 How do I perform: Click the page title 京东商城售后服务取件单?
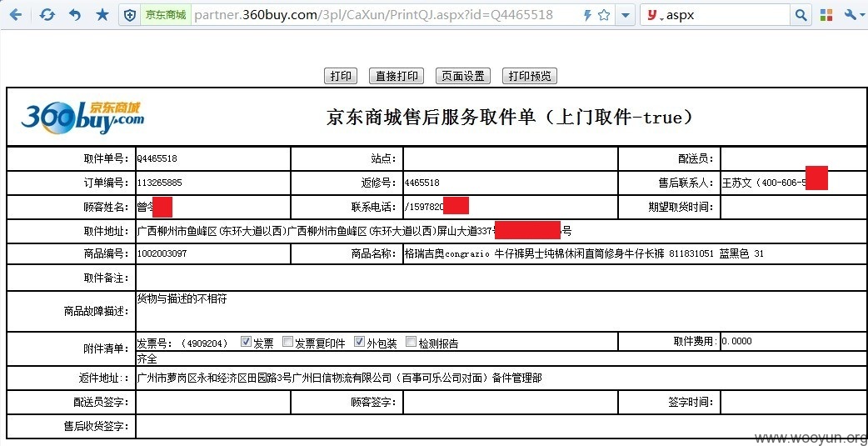coord(509,117)
